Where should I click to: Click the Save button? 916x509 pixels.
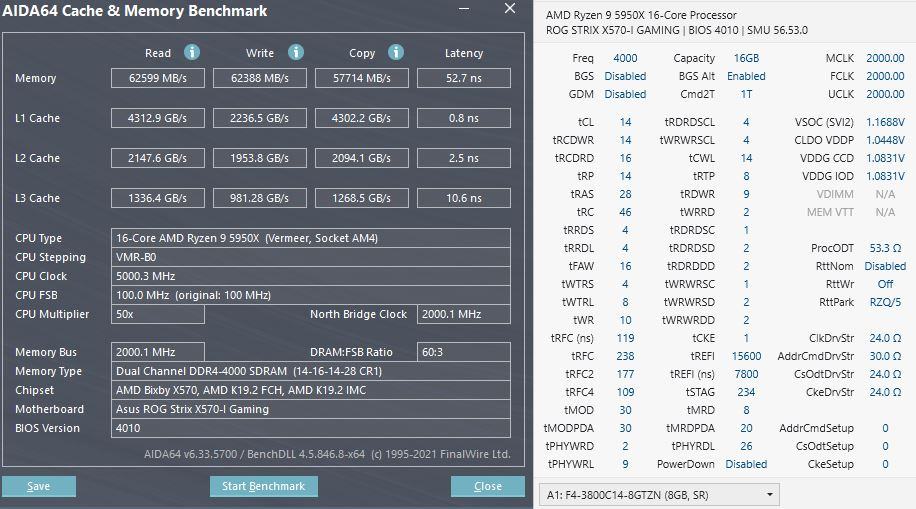click(x=39, y=486)
